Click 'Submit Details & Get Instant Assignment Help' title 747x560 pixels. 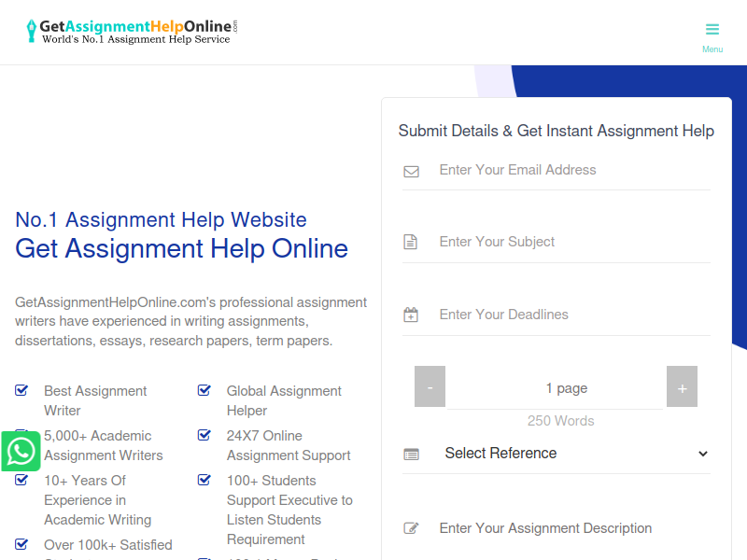(x=556, y=131)
